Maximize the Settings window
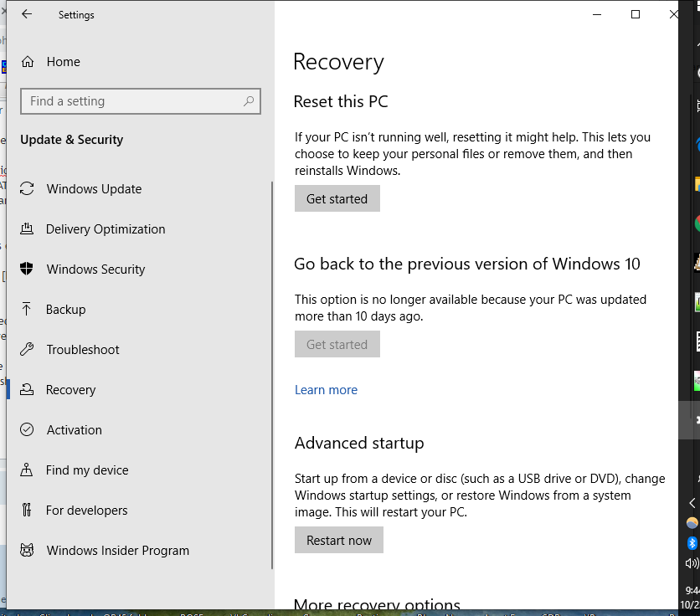The width and height of the screenshot is (700, 616). 636,14
